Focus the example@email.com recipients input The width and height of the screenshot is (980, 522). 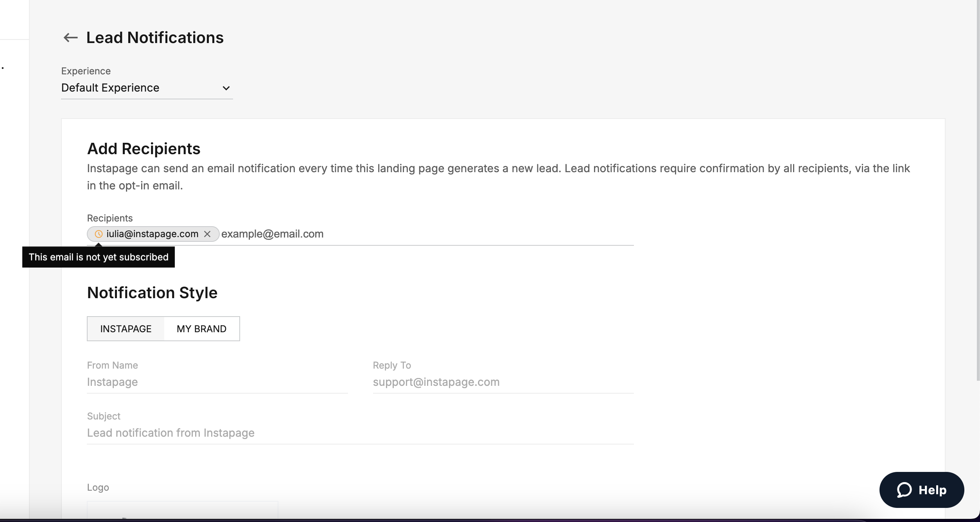pyautogui.click(x=427, y=234)
